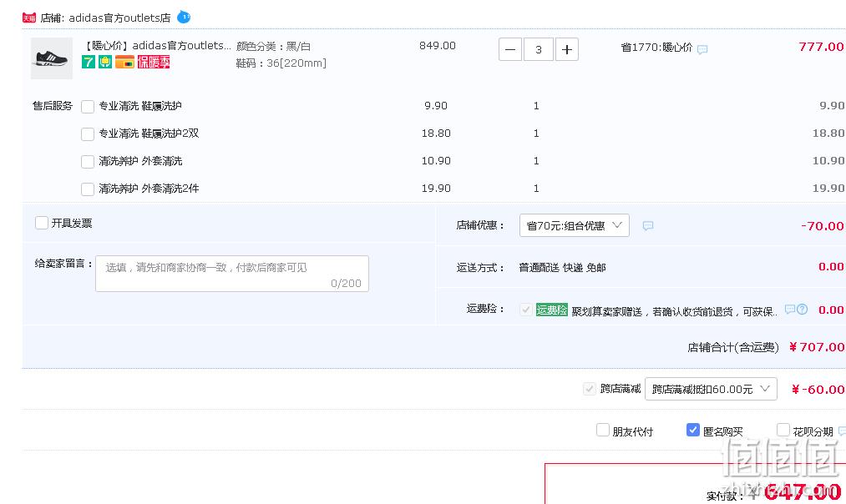Enable the 开具发票 invoice checkbox

click(x=42, y=223)
